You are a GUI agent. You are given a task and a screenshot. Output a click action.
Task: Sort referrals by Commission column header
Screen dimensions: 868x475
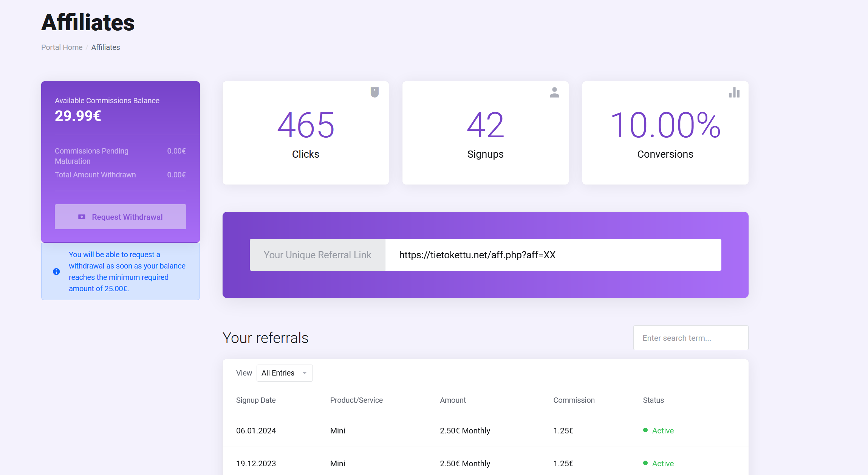click(x=574, y=400)
